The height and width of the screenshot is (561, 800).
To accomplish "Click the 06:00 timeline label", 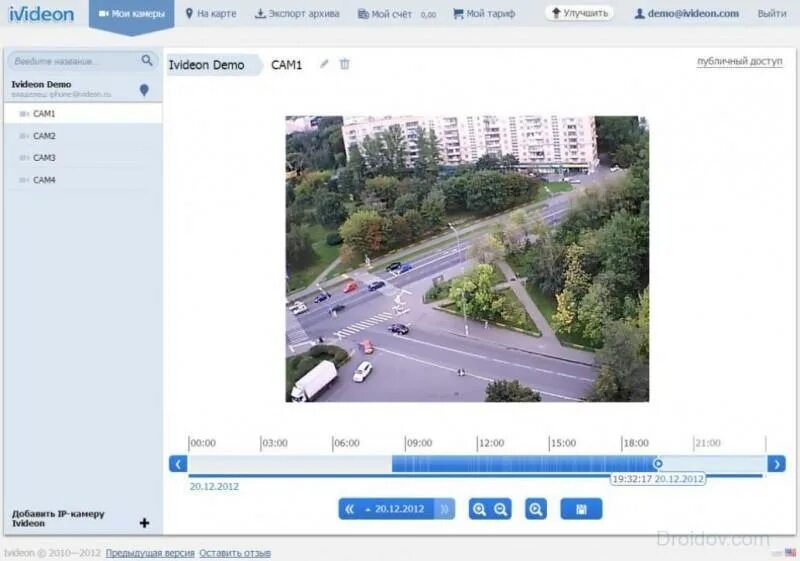I will [x=346, y=443].
